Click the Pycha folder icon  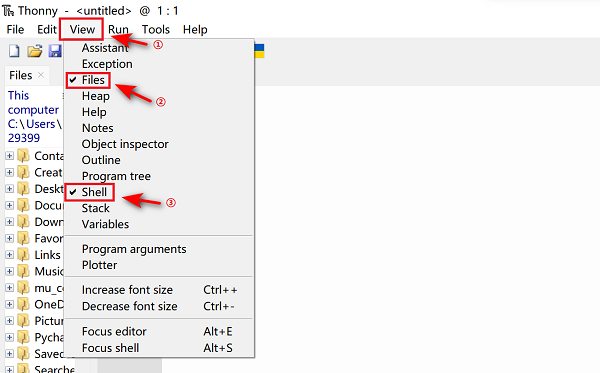coord(24,337)
